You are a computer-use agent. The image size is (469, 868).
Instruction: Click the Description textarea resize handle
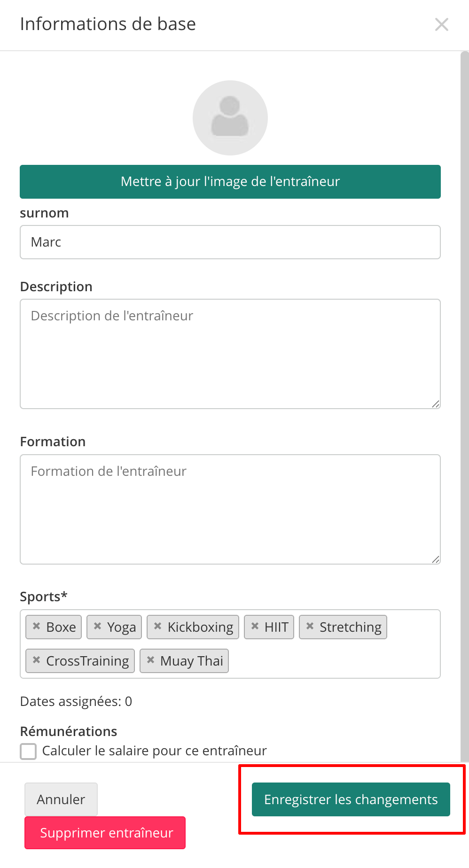tap(436, 404)
